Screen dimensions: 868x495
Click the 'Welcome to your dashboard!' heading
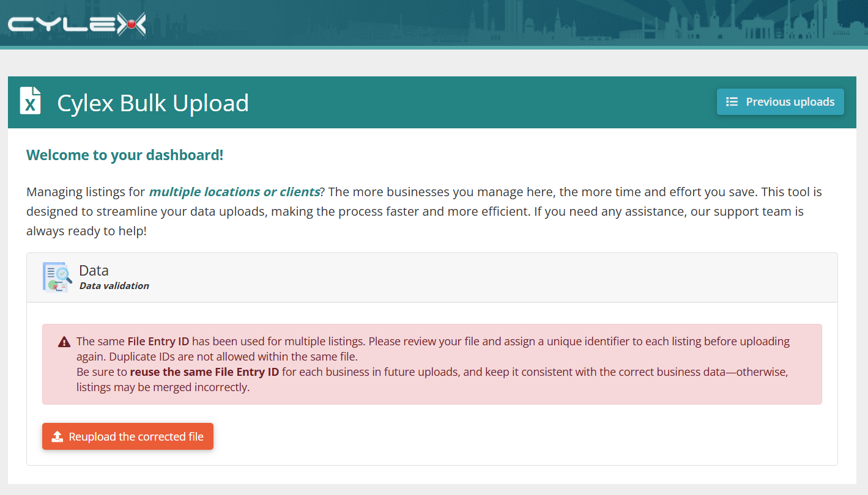(x=125, y=155)
